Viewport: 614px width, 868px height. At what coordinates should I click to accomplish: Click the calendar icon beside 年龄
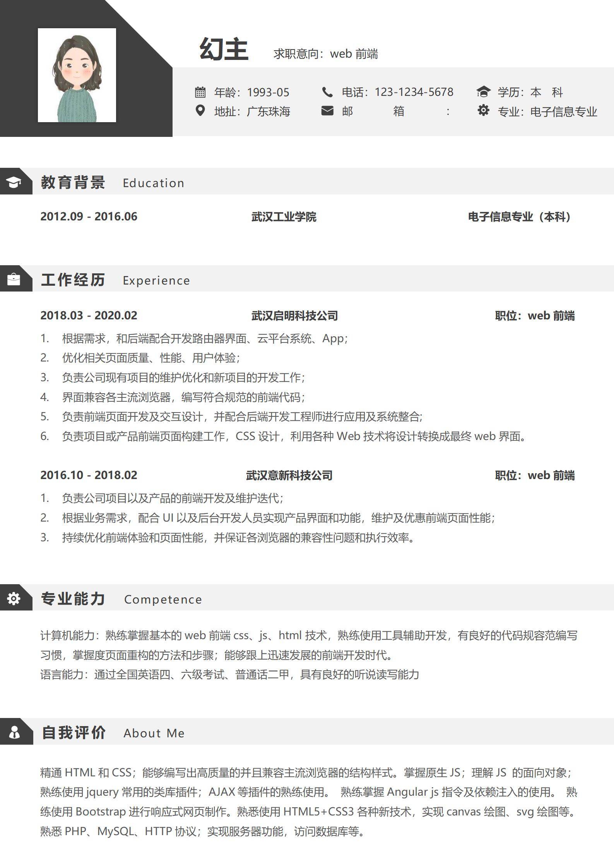pos(200,92)
